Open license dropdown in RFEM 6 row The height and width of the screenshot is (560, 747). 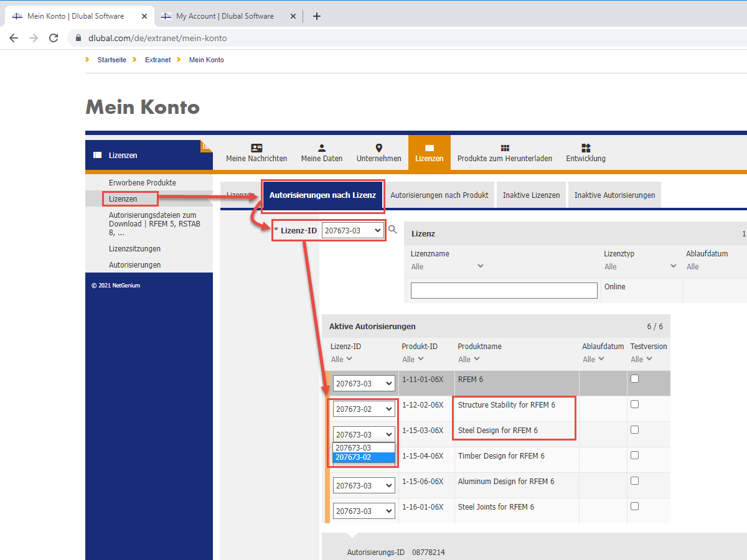point(364,383)
